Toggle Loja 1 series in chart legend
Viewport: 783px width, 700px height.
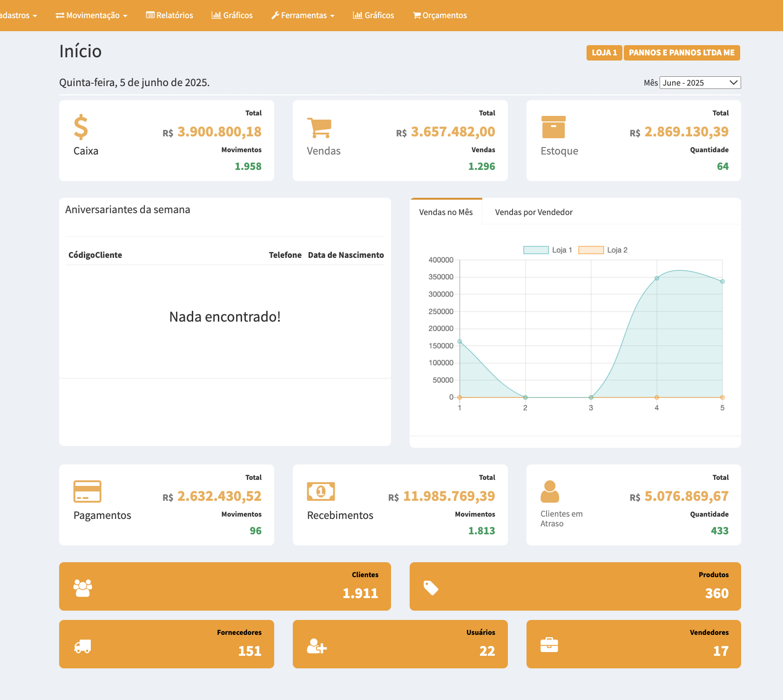[x=547, y=250]
